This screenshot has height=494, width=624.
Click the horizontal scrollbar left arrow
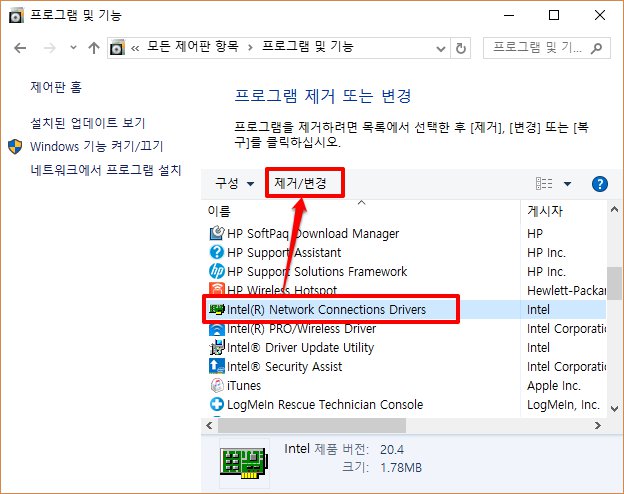[209, 426]
